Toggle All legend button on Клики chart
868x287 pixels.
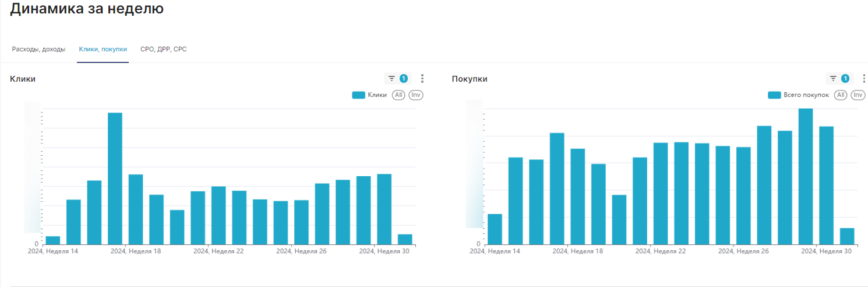pos(398,95)
